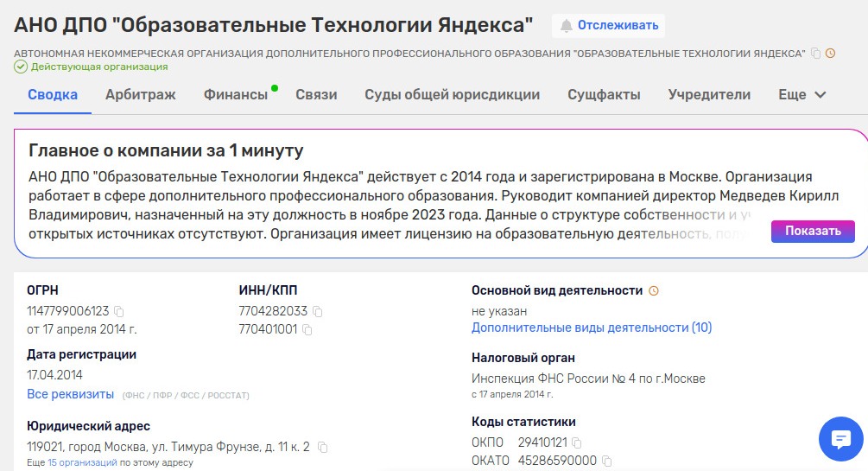Screen dimensions: 868x471
Task: Click the bell icon next to Отслеживать
Action: (x=566, y=26)
